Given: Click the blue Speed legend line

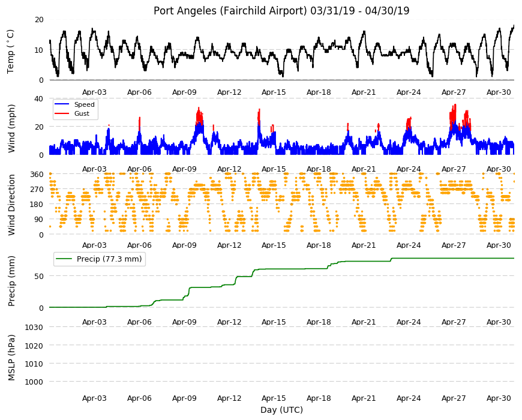Looking at the screenshot, I should click(61, 104).
